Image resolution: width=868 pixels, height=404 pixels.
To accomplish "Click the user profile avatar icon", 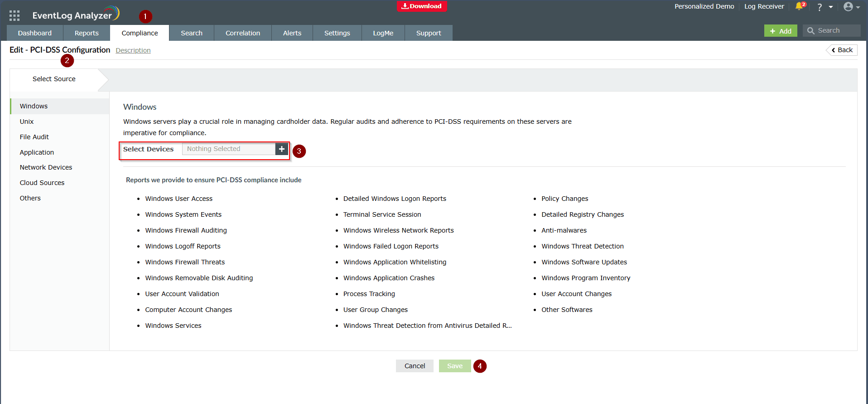I will click(848, 7).
